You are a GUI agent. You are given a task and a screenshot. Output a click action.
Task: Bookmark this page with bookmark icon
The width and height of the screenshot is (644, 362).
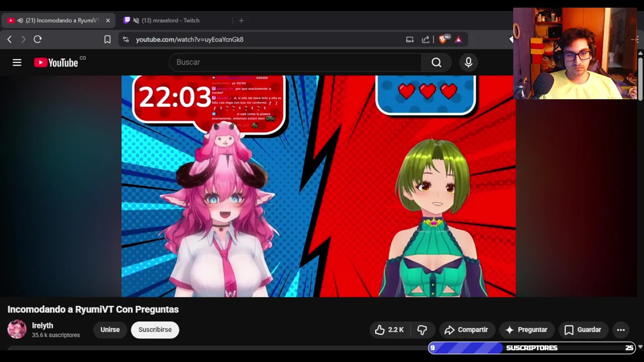click(x=107, y=39)
